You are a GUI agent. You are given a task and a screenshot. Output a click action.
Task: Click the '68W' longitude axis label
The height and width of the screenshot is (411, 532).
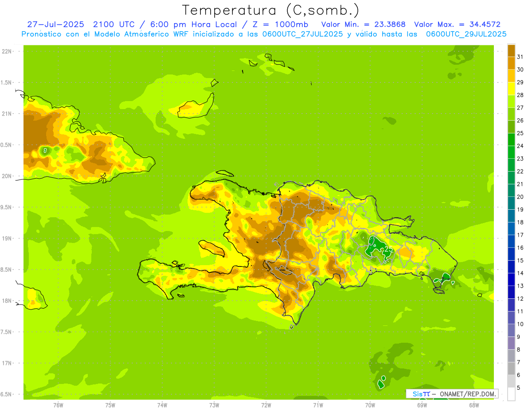click(x=474, y=405)
